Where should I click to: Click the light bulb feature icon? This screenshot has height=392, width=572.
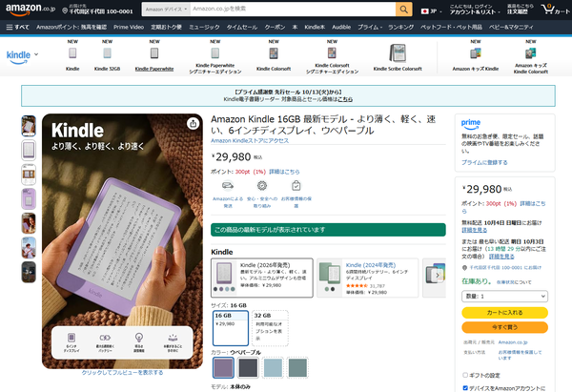pyautogui.click(x=139, y=338)
